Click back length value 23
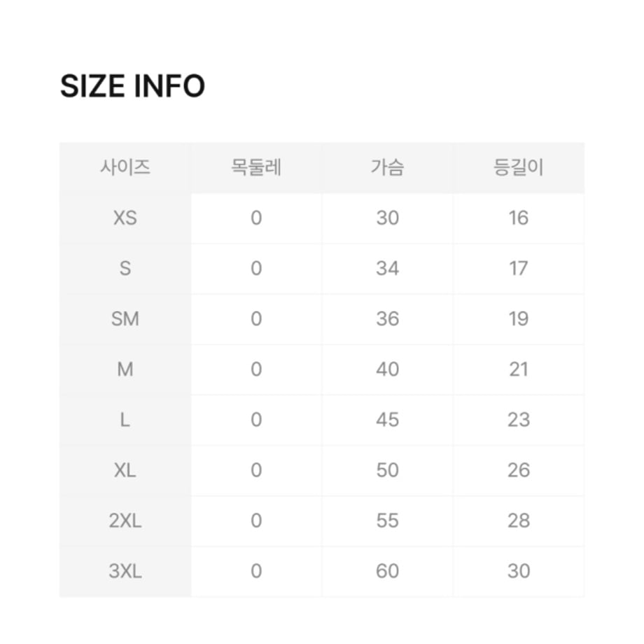The height and width of the screenshot is (644, 644). coord(518,420)
